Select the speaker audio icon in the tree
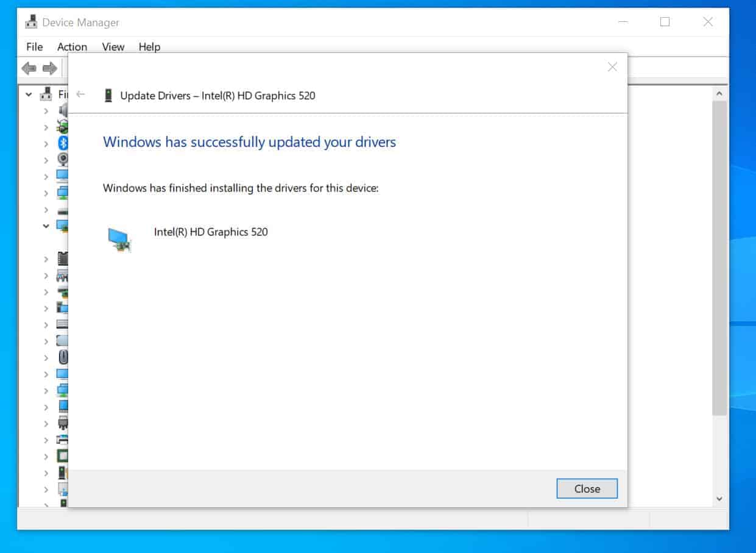Screen dimensions: 756x553 click(x=63, y=110)
